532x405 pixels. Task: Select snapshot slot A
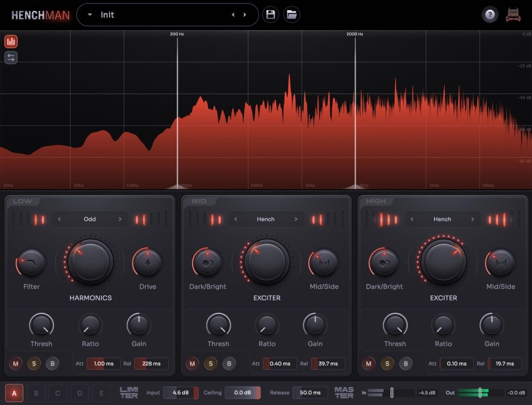coord(14,393)
